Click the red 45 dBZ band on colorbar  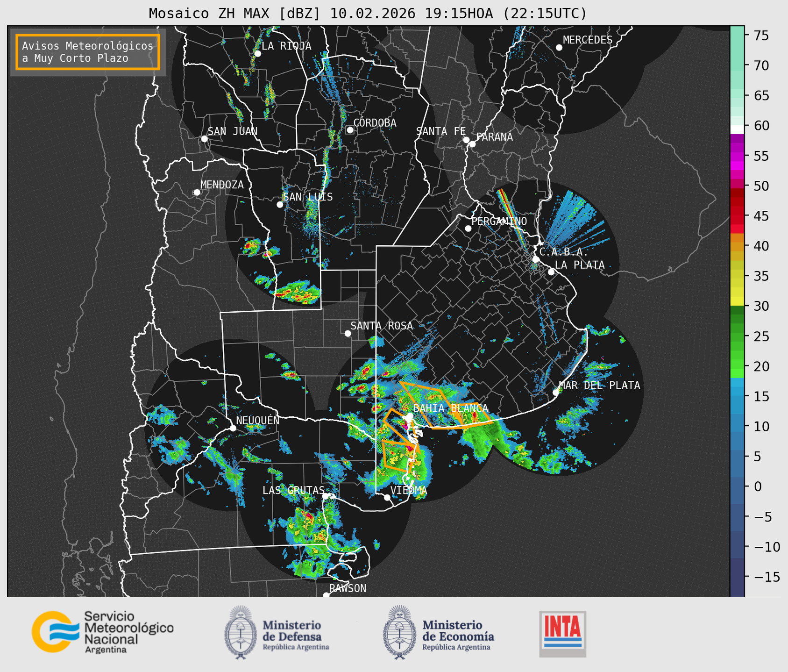[737, 216]
